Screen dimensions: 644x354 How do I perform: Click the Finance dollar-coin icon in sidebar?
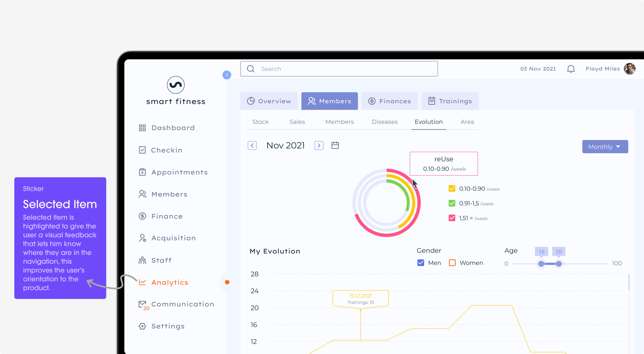[142, 216]
